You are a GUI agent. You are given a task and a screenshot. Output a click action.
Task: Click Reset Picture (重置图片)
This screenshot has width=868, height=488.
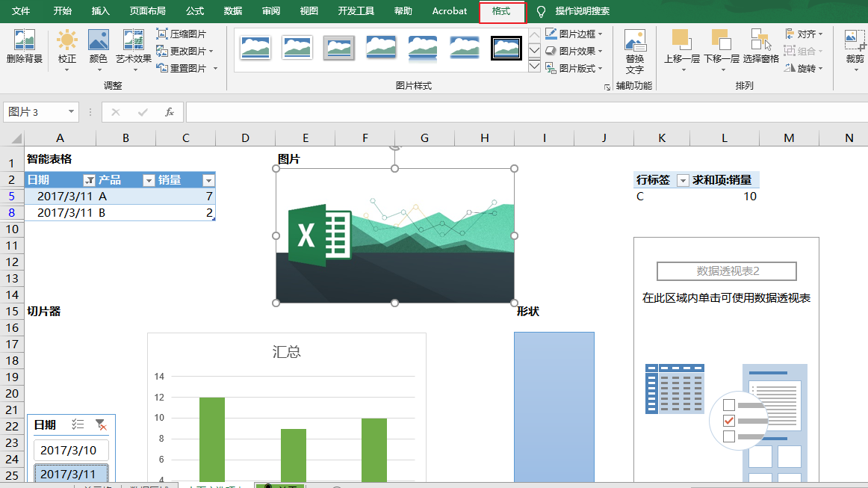(187, 68)
